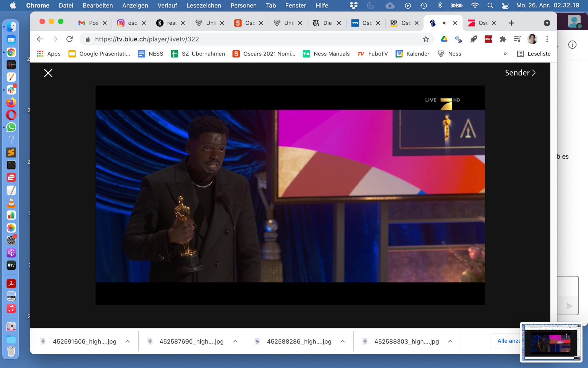Click the Google Drive extension icon

pos(444,39)
